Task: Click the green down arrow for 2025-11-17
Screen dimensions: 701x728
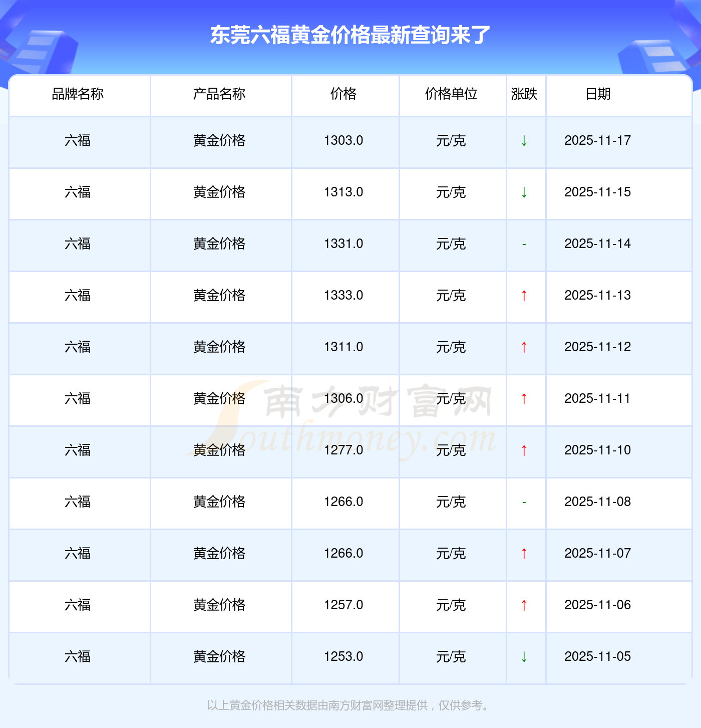Action: (524, 141)
